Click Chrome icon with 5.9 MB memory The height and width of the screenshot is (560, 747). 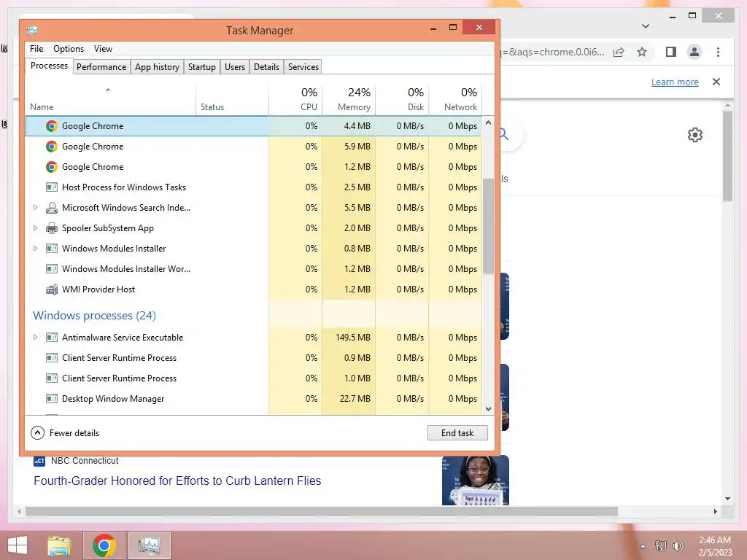(52, 147)
